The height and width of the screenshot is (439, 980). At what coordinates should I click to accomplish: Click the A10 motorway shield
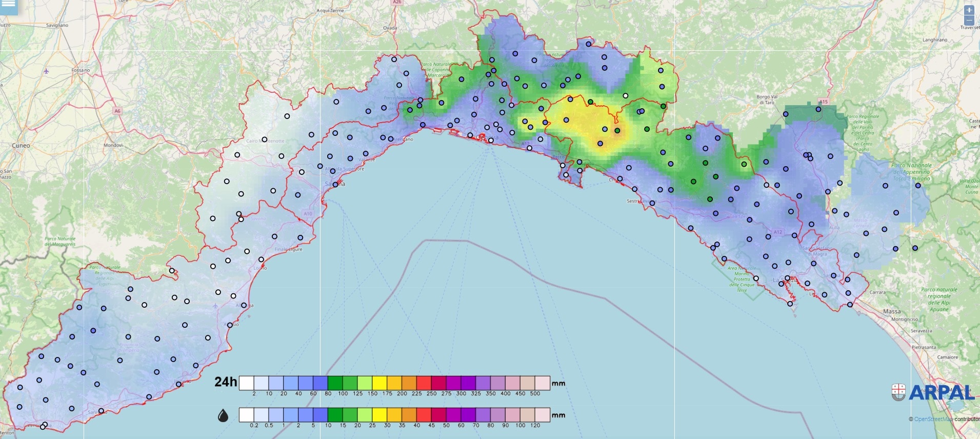click(x=308, y=214)
